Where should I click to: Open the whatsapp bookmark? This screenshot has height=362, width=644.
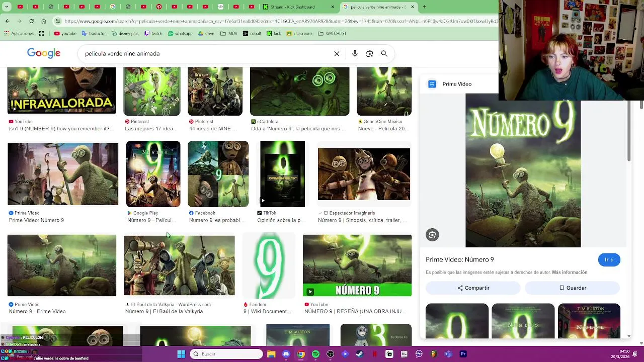pyautogui.click(x=180, y=34)
